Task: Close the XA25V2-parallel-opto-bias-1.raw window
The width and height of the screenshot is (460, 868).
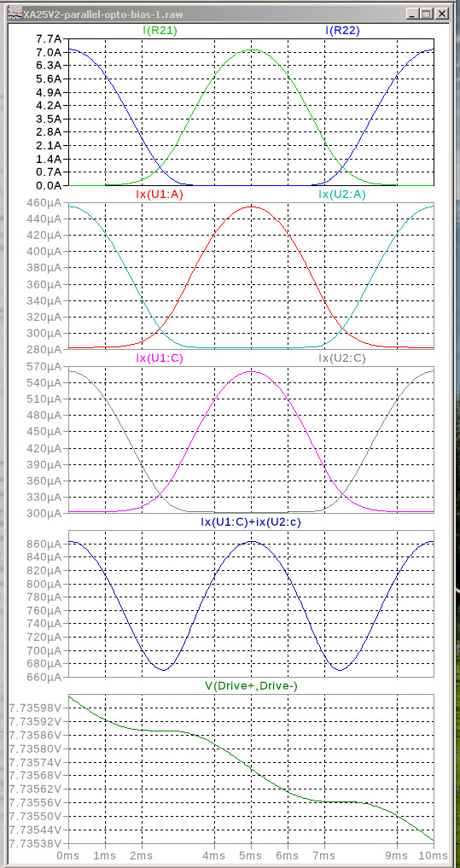Action: click(441, 15)
